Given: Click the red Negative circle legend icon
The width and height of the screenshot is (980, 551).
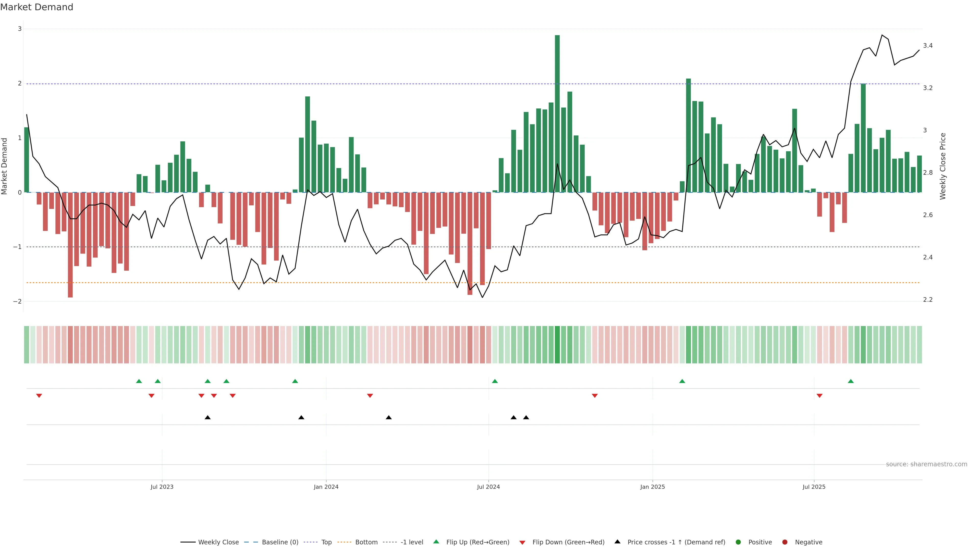Looking at the screenshot, I should (785, 542).
